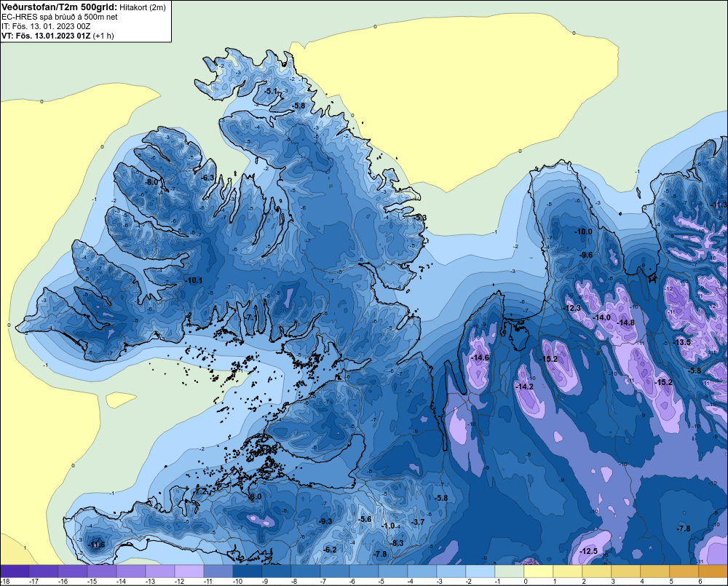This screenshot has width=728, height=586.
Task: Click the -9.3 temperature label
Action: click(x=325, y=521)
